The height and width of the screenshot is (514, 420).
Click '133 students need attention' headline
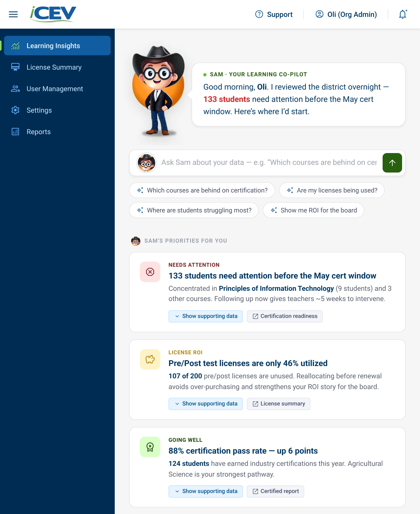tap(272, 276)
